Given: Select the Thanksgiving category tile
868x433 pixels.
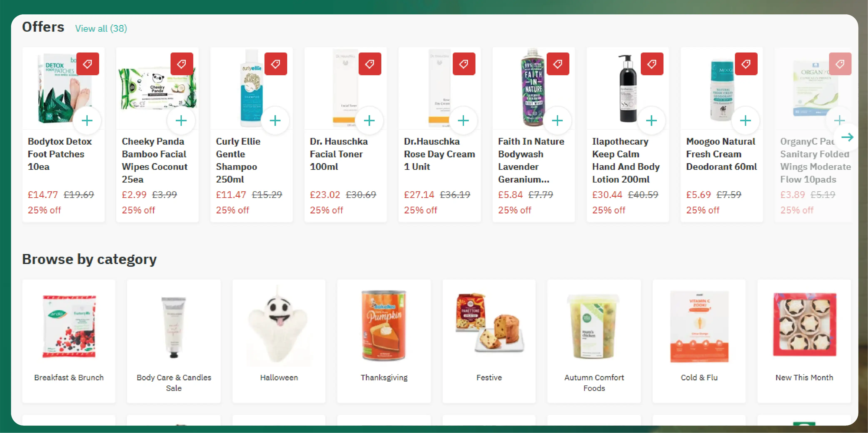Looking at the screenshot, I should pos(384,341).
